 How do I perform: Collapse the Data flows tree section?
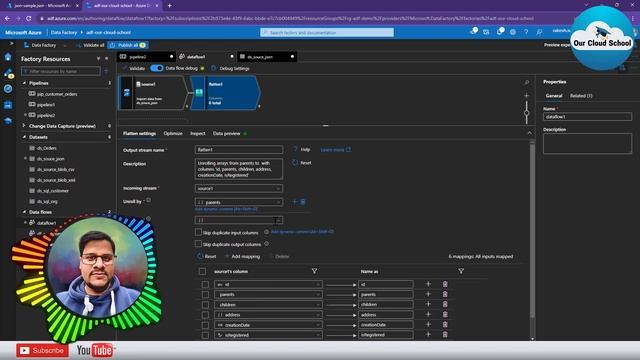[24, 212]
